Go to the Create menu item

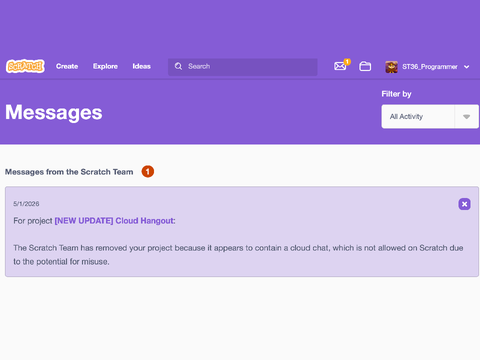67,66
